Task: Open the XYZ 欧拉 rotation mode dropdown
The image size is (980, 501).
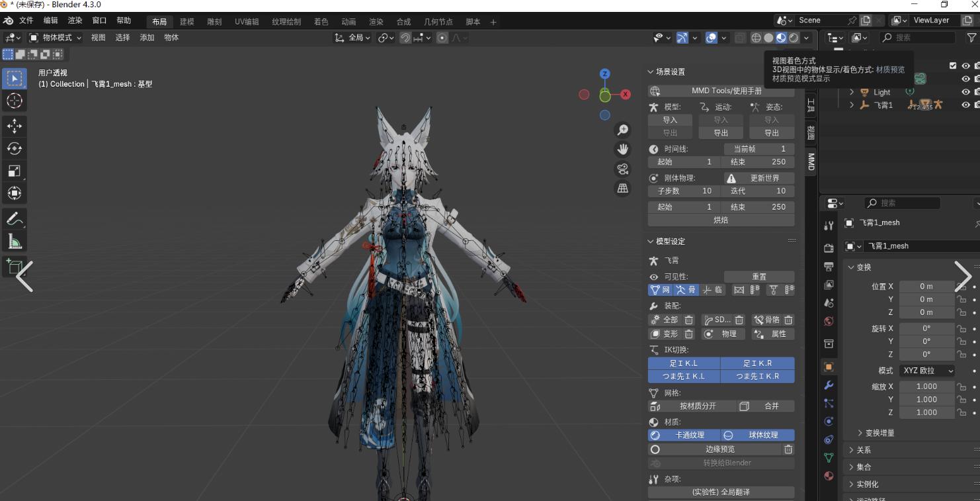Action: (x=926, y=371)
